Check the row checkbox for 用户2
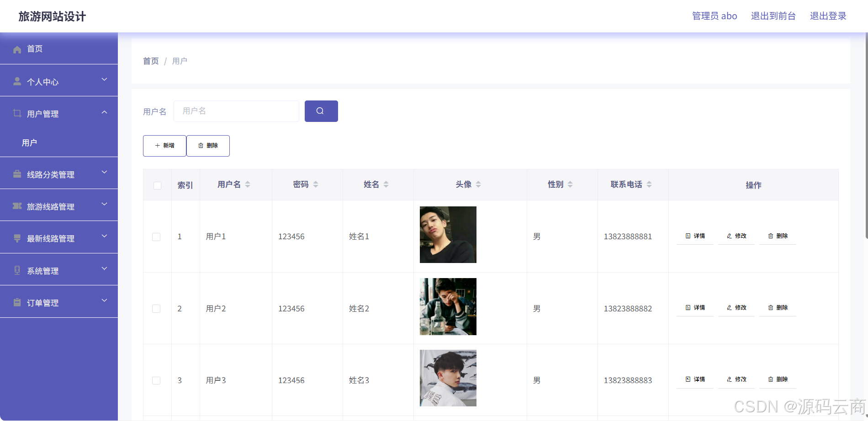Viewport: 868px width, 421px height. coord(156,309)
